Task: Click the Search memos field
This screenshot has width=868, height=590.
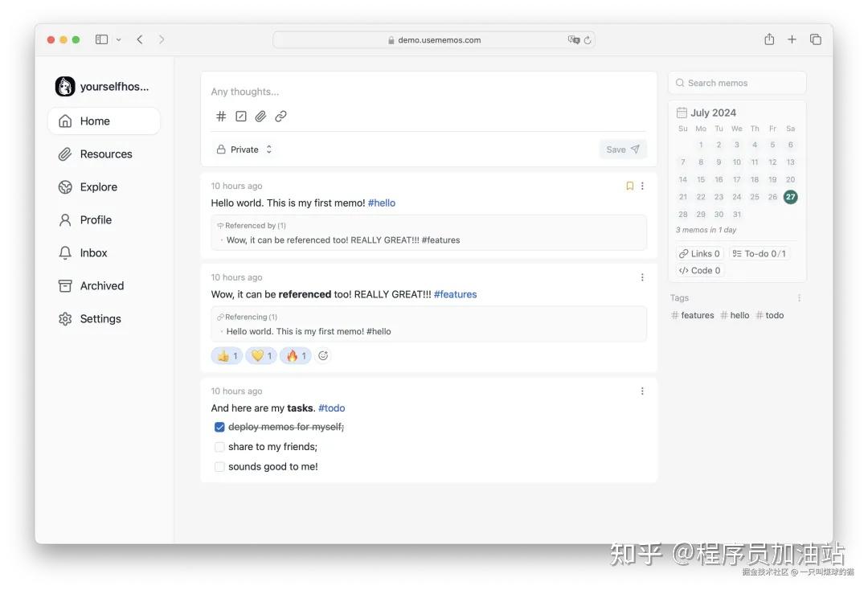Action: coord(737,83)
